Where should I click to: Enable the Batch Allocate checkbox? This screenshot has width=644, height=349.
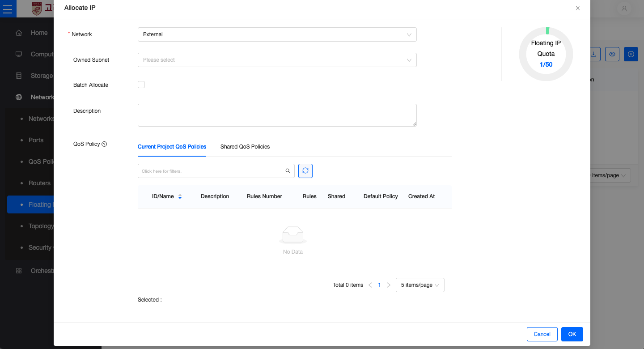point(141,85)
